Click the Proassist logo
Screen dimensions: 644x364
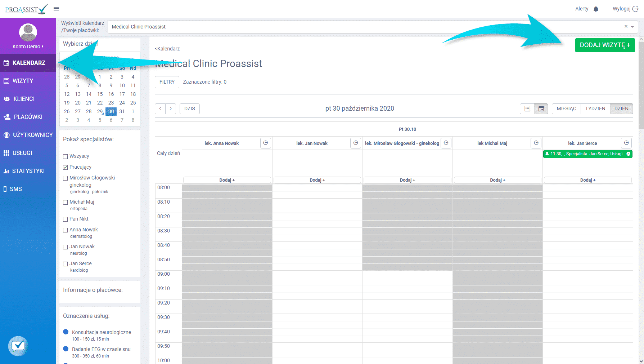click(x=26, y=9)
